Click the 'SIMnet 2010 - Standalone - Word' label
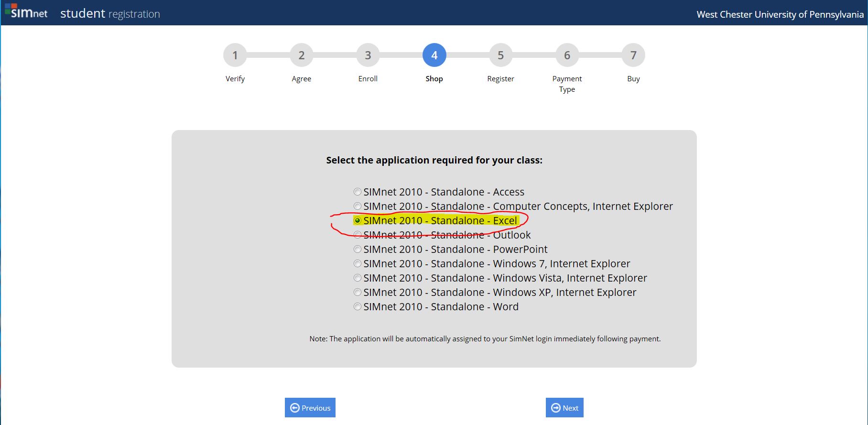 click(441, 306)
